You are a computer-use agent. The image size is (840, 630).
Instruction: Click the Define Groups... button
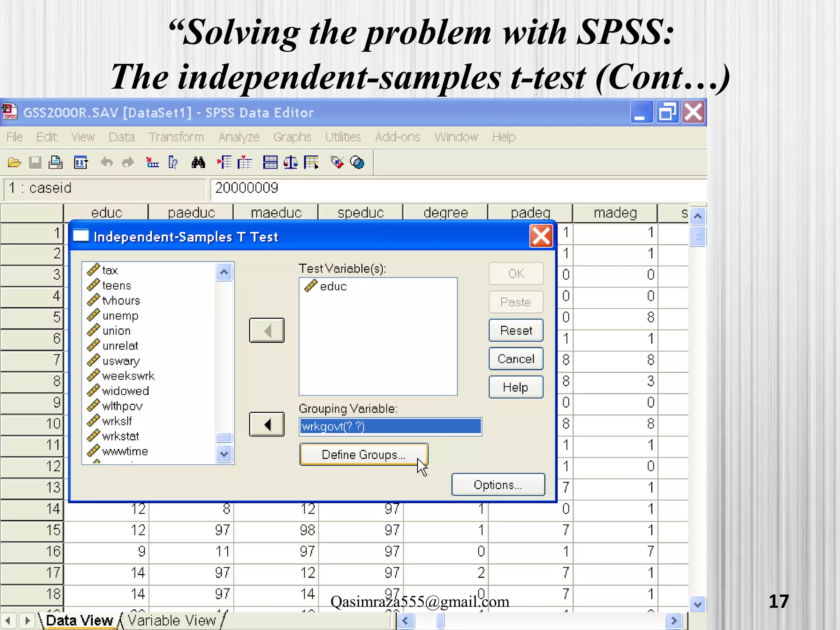click(x=364, y=454)
